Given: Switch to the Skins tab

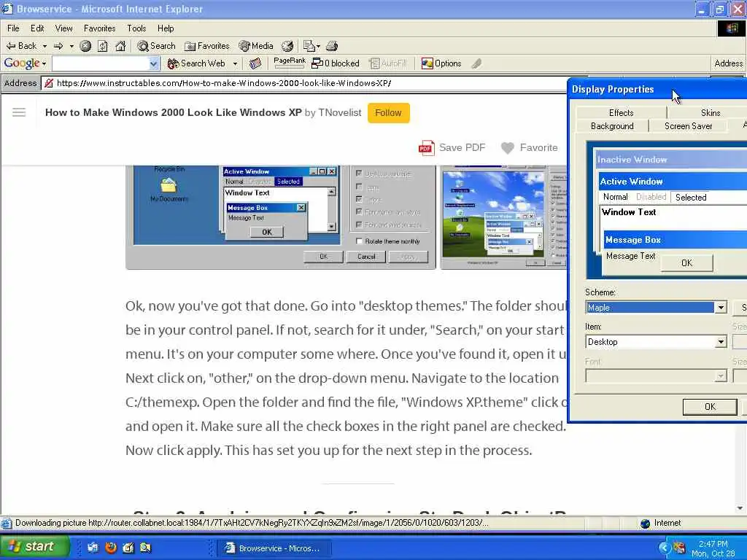Looking at the screenshot, I should point(710,113).
